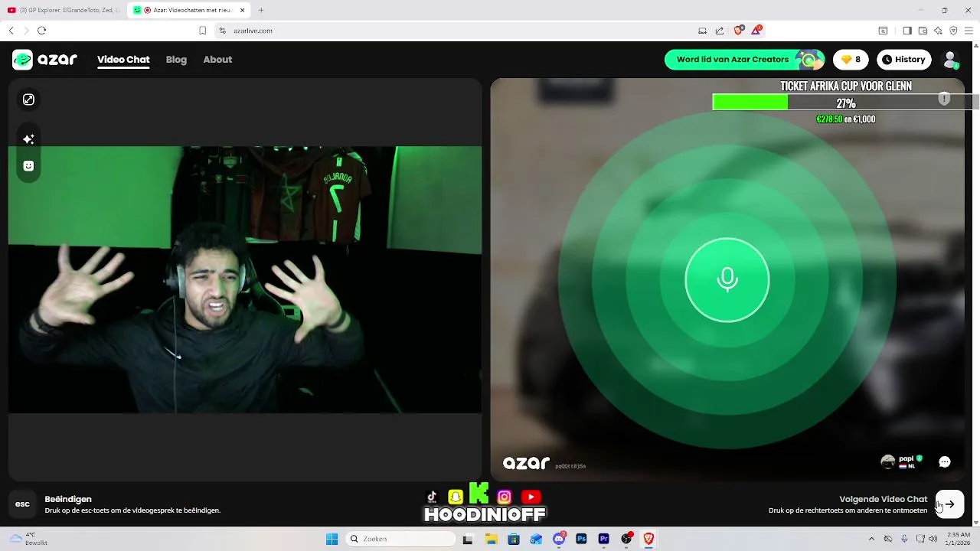Go back in browser history
Screen dimensions: 980x551
pyautogui.click(x=11, y=31)
